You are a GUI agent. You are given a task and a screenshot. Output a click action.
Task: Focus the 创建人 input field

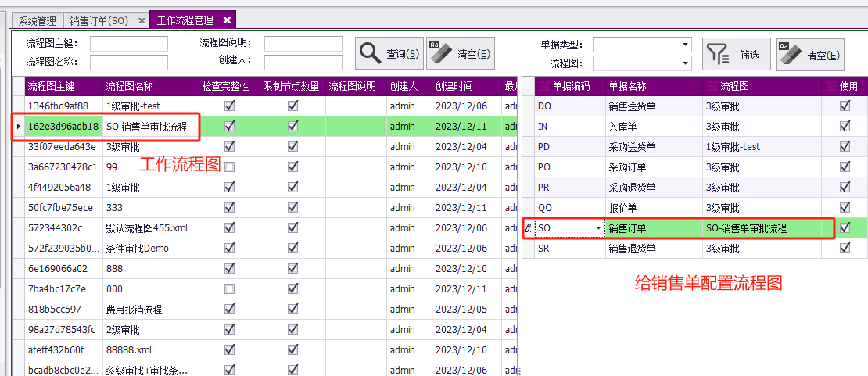pyautogui.click(x=303, y=63)
